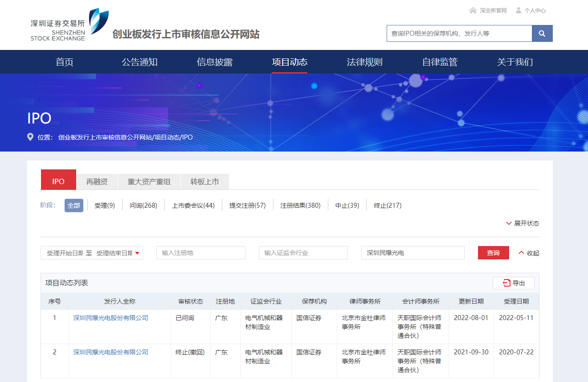The height and width of the screenshot is (382, 588).
Task: Focus the 输入证监会行业 input field
Action: [303, 253]
